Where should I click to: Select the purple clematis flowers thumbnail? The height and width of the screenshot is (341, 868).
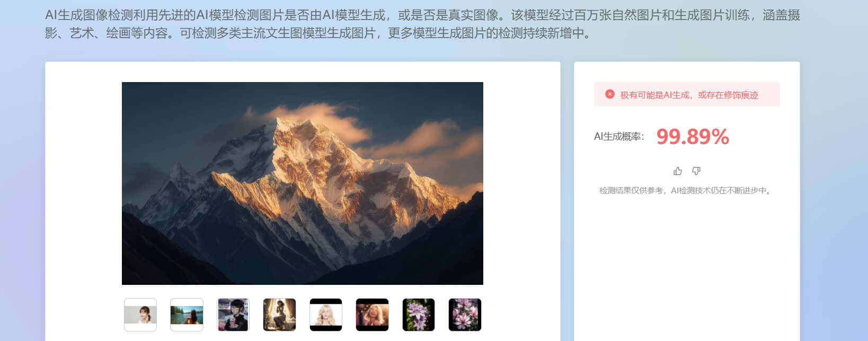[x=419, y=315]
